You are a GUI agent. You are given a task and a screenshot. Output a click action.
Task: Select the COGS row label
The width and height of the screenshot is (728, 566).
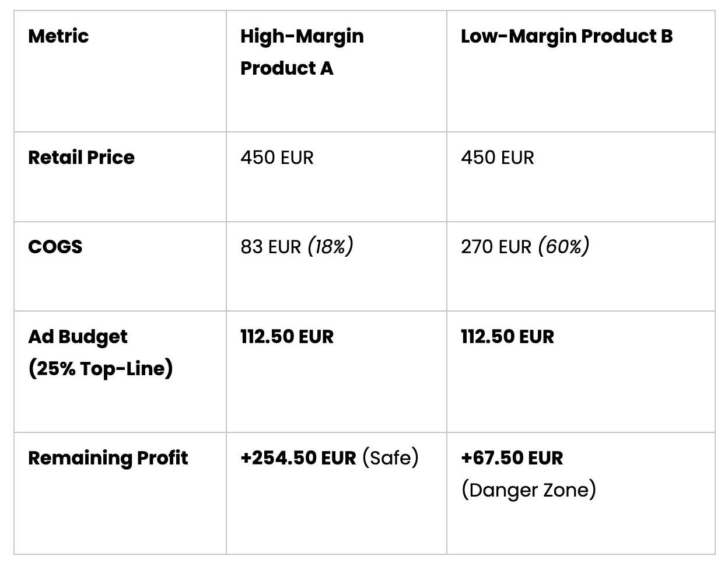[55, 247]
